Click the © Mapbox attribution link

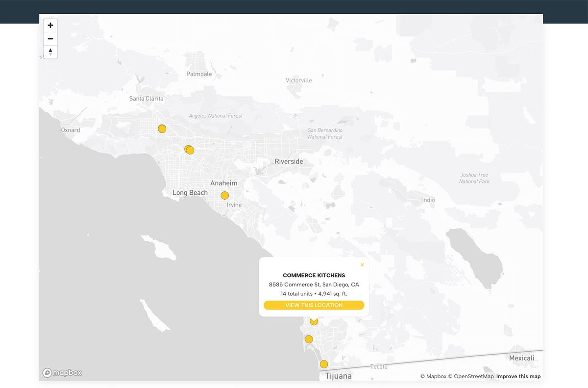point(433,376)
